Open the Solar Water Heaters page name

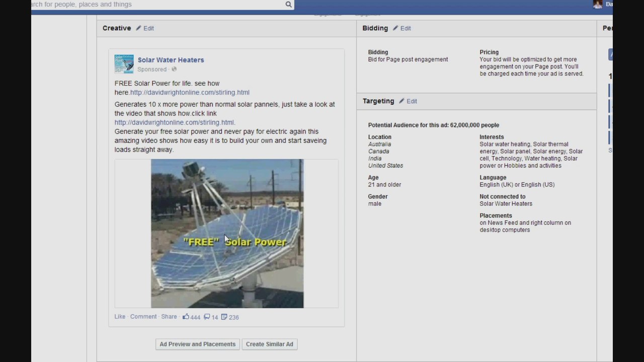click(x=171, y=60)
